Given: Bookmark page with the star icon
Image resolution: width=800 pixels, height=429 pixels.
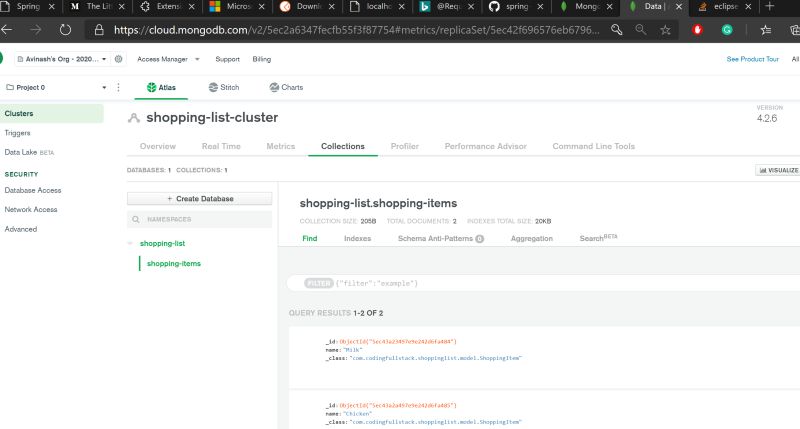Looking at the screenshot, I should [x=665, y=30].
